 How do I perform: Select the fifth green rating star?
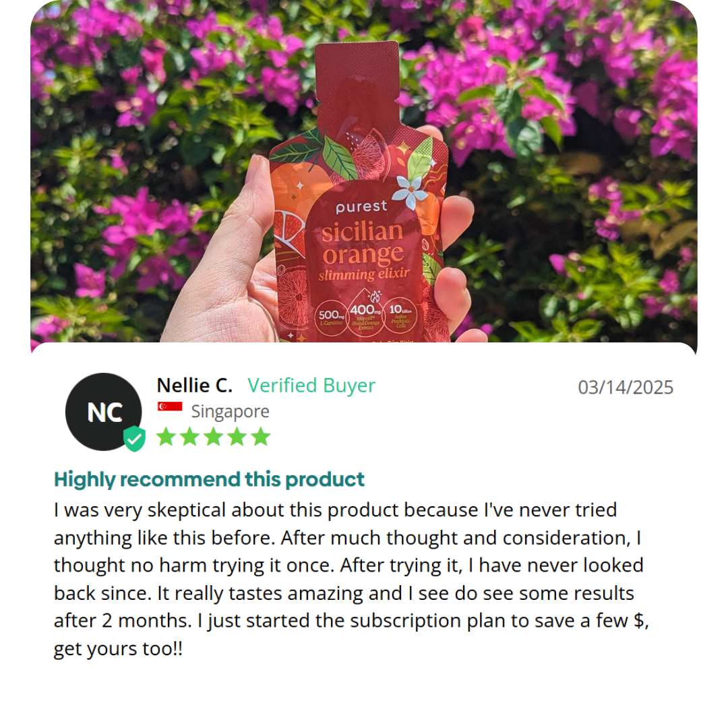260,437
